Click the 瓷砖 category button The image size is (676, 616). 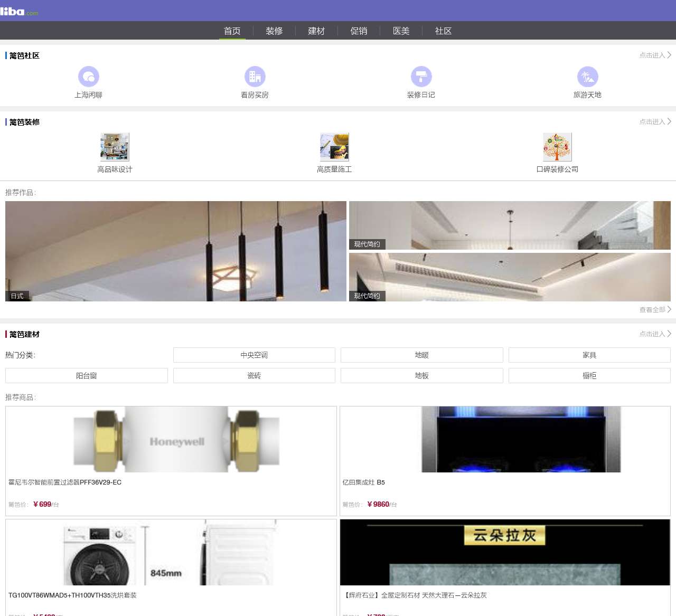click(x=254, y=375)
